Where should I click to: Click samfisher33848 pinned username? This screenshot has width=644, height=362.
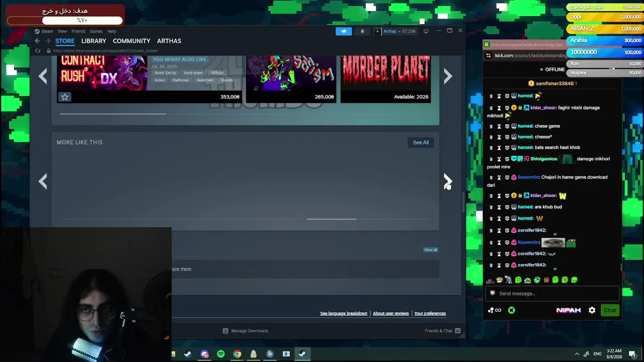point(554,83)
